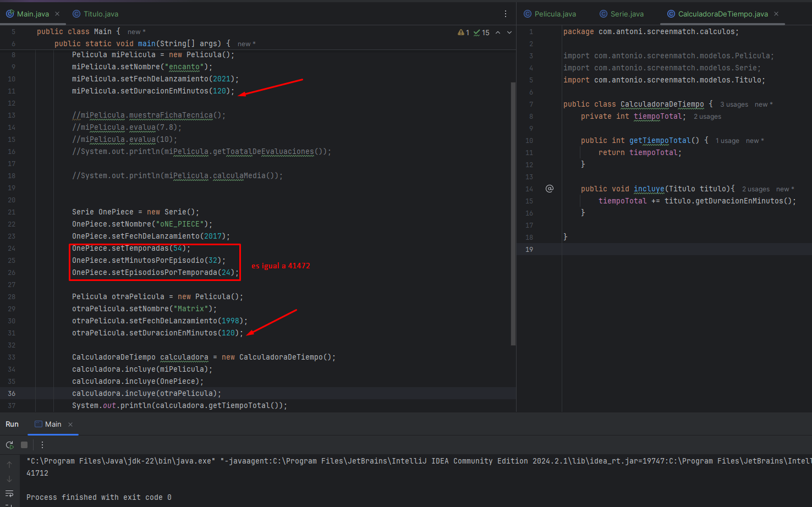The image size is (812, 507).
Task: Click 'private int tiempoTotal' field declaration
Action: tap(633, 116)
